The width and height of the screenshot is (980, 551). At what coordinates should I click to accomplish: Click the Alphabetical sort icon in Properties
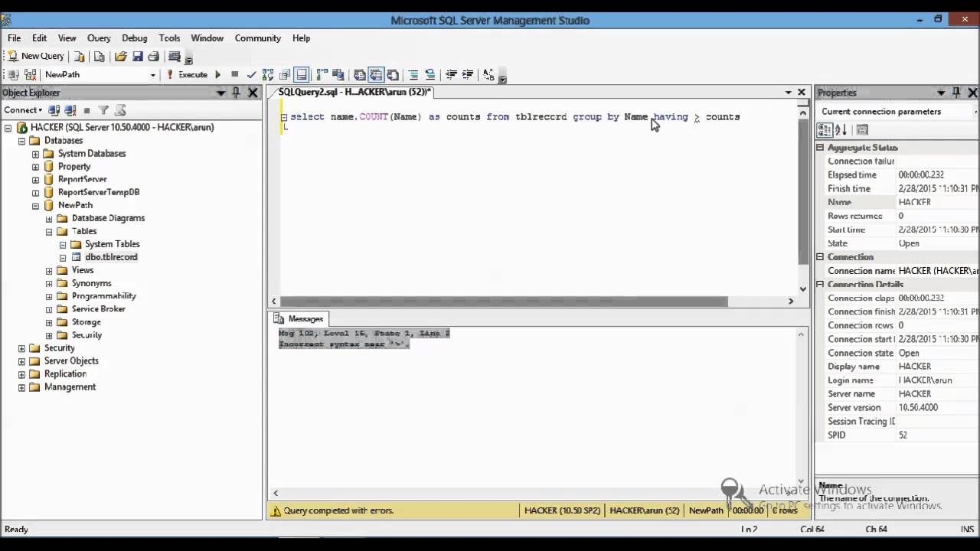841,129
